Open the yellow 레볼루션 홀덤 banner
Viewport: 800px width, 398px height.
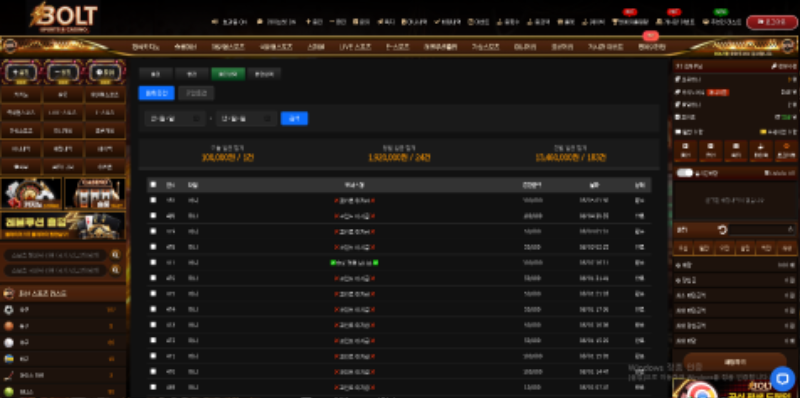tap(63, 226)
